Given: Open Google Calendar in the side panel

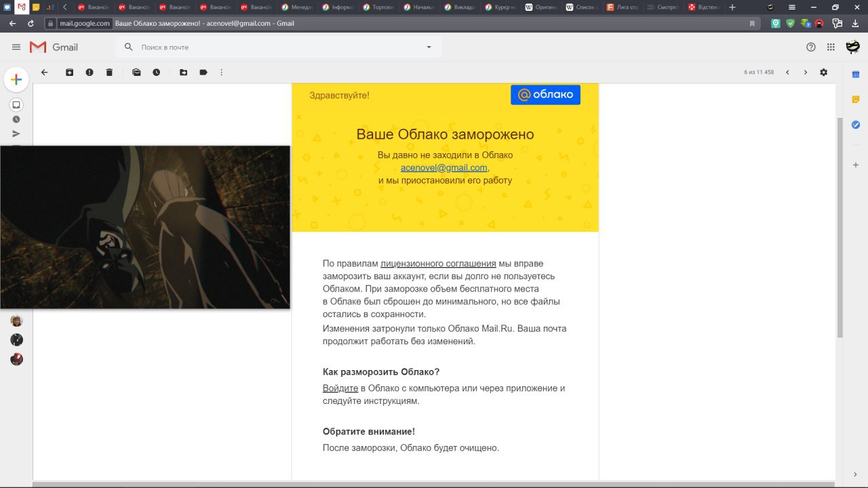Looking at the screenshot, I should pyautogui.click(x=856, y=75).
